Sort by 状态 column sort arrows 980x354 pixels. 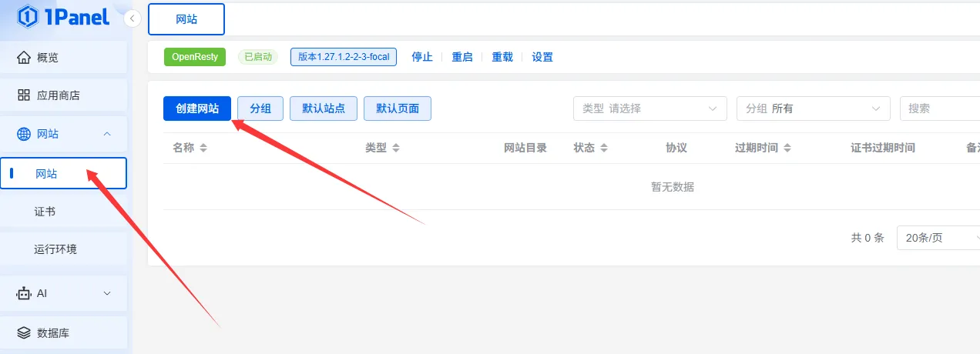click(604, 148)
